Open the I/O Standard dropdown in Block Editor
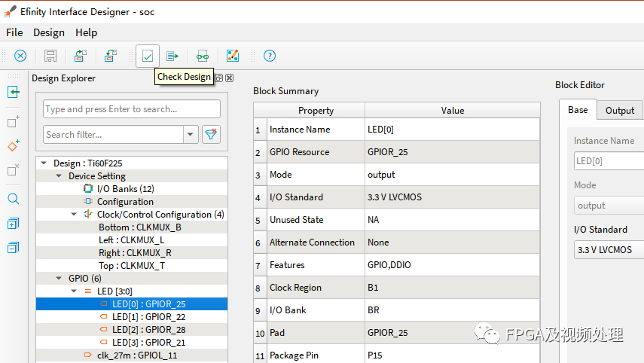644x363 pixels. (609, 249)
